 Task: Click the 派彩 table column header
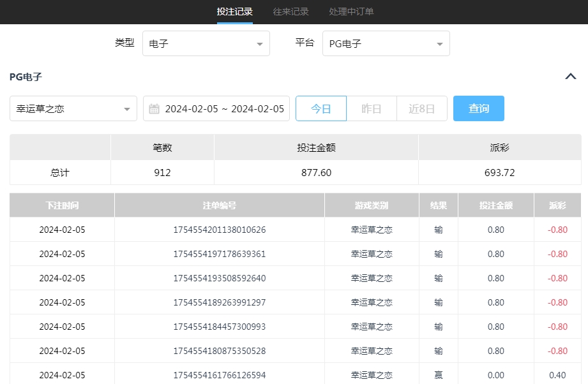[557, 205]
